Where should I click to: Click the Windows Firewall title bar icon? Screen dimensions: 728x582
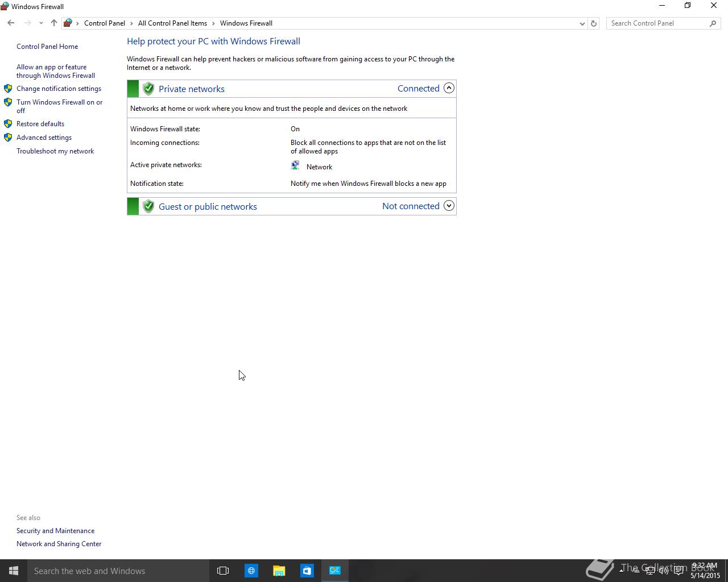click(x=5, y=6)
